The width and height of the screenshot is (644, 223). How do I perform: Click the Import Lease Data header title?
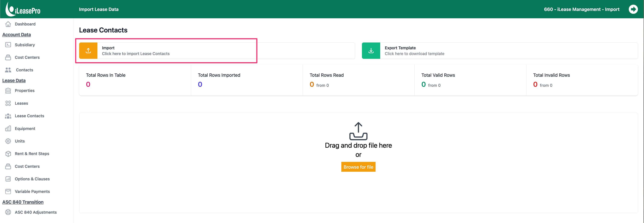(99, 9)
